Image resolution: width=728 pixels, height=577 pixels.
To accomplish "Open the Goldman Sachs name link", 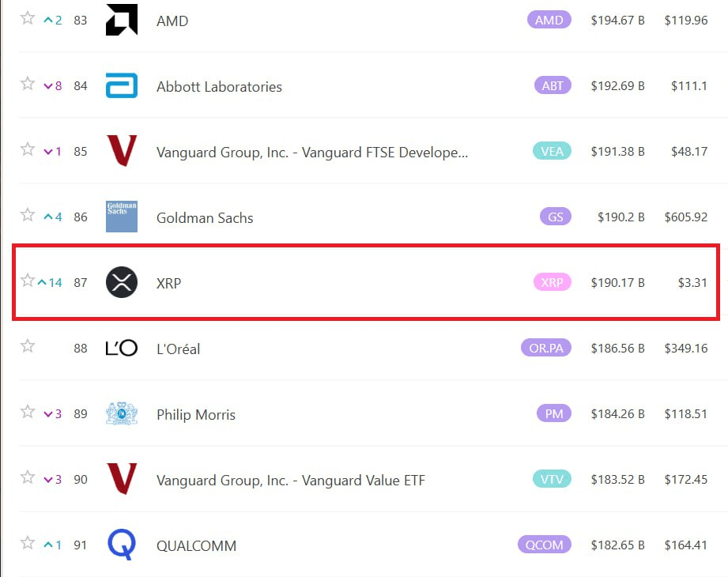I will pos(205,217).
